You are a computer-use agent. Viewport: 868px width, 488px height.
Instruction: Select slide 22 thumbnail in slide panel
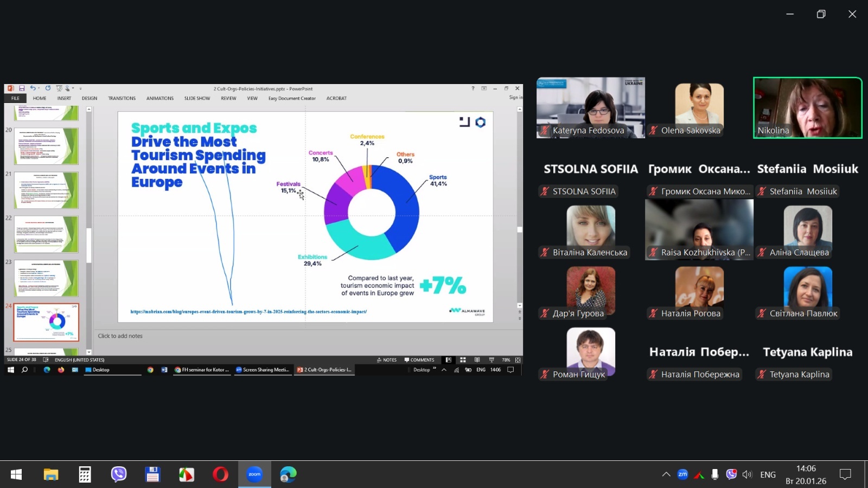(x=46, y=234)
